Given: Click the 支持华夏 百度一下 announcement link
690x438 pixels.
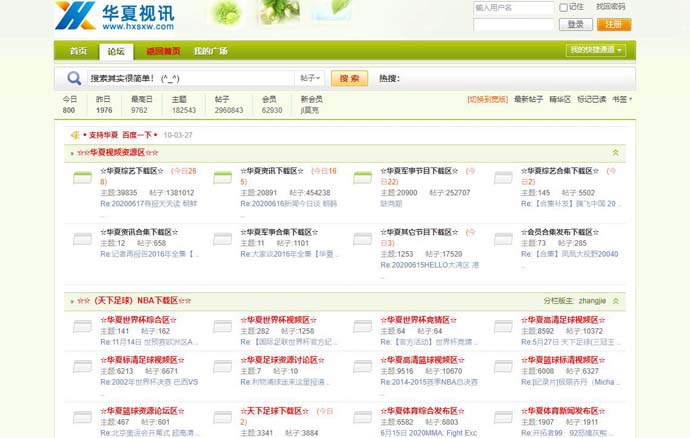Looking at the screenshot, I should [120, 135].
